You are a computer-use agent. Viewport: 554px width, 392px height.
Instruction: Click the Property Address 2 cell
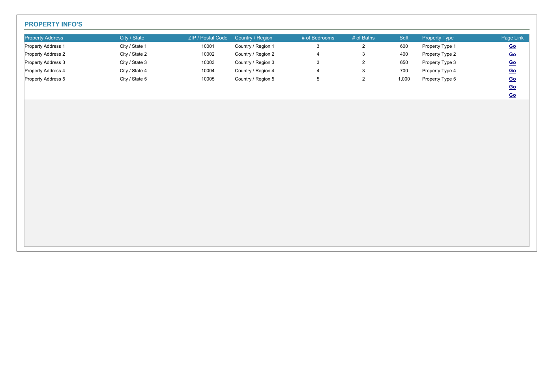pyautogui.click(x=45, y=54)
